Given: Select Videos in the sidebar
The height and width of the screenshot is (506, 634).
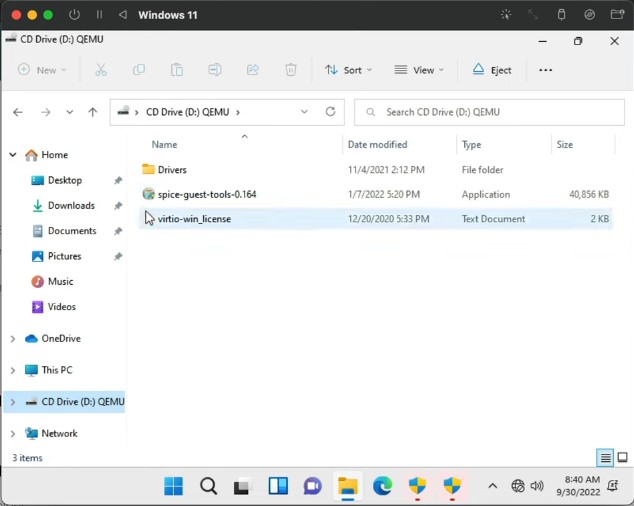Looking at the screenshot, I should click(61, 307).
